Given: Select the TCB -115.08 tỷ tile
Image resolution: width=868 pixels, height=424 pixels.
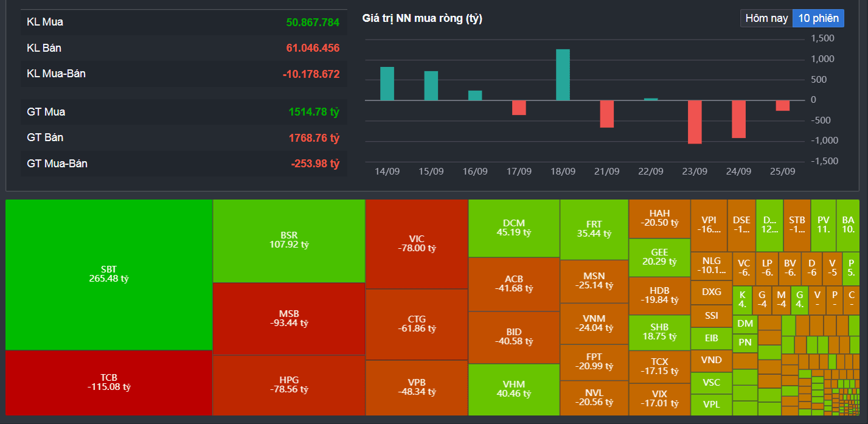Looking at the screenshot, I should (109, 383).
